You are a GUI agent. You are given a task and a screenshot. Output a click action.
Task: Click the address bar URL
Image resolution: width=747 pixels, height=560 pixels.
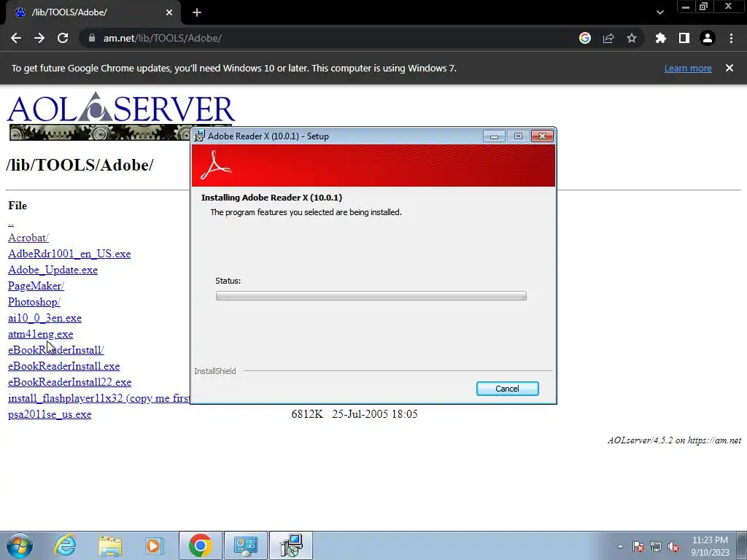(x=163, y=38)
